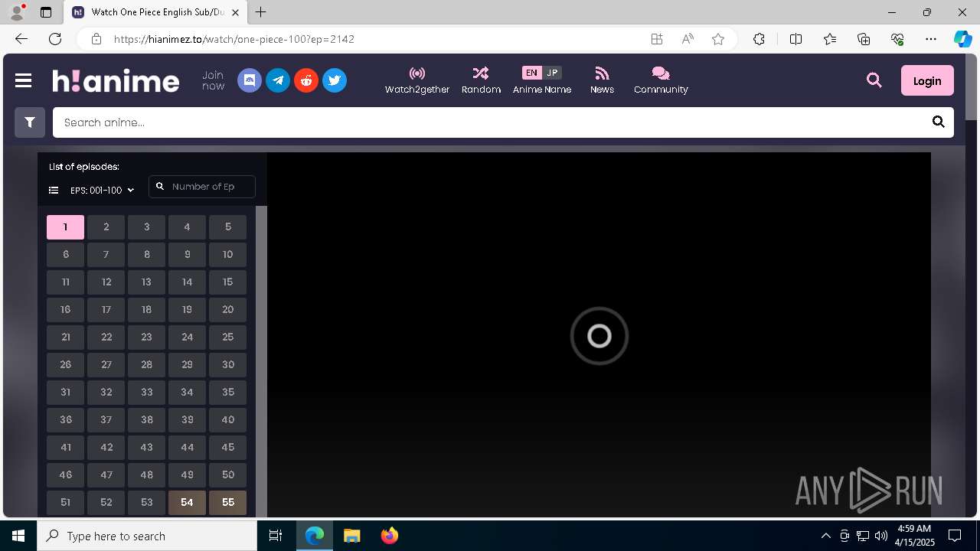
Task: Open the News section
Action: pyautogui.click(x=602, y=80)
